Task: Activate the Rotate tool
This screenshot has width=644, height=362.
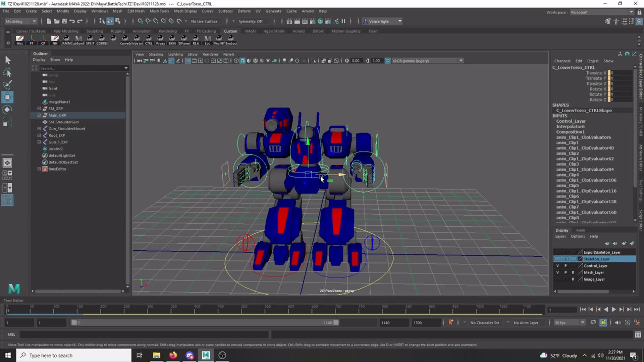Action: pos(7,109)
